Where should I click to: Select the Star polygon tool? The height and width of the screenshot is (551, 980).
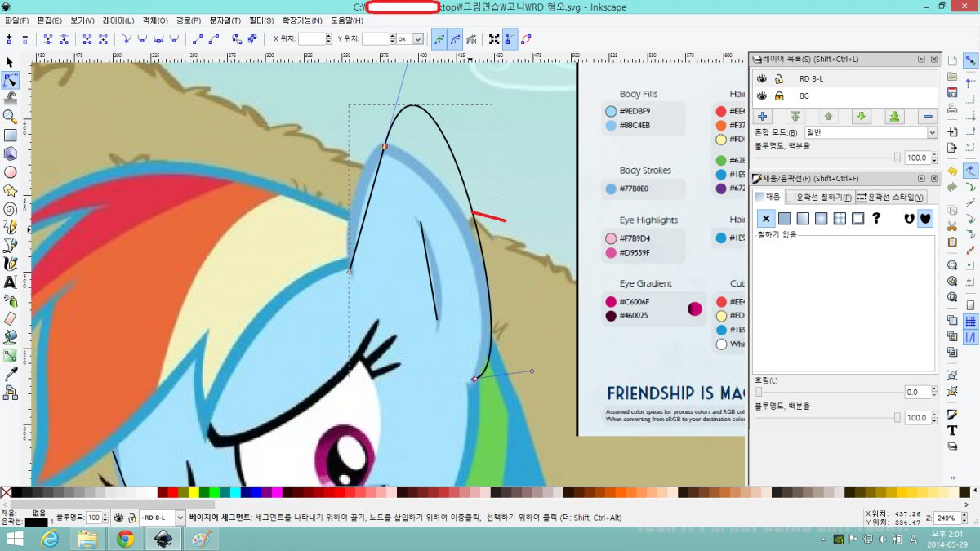pyautogui.click(x=10, y=190)
